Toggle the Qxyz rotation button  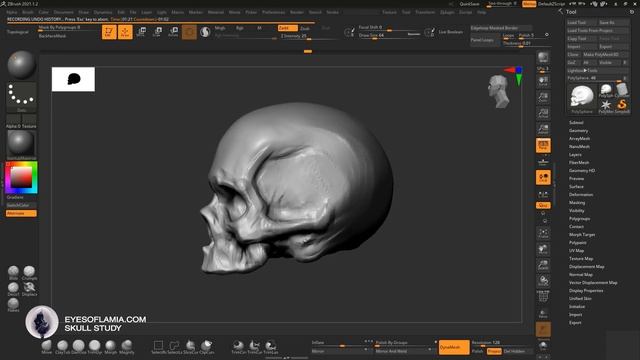pos(543,205)
